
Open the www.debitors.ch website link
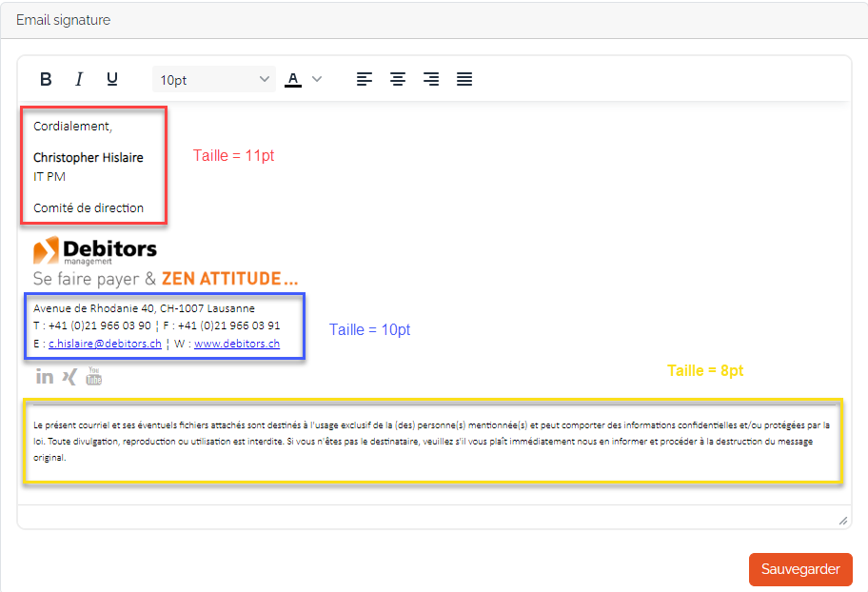click(x=237, y=344)
